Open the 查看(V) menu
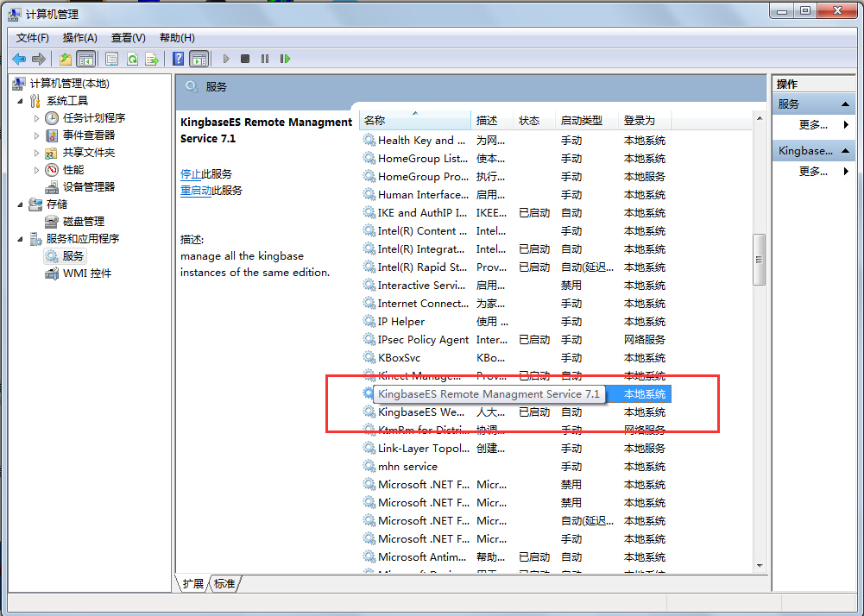The height and width of the screenshot is (616, 864). pos(129,38)
